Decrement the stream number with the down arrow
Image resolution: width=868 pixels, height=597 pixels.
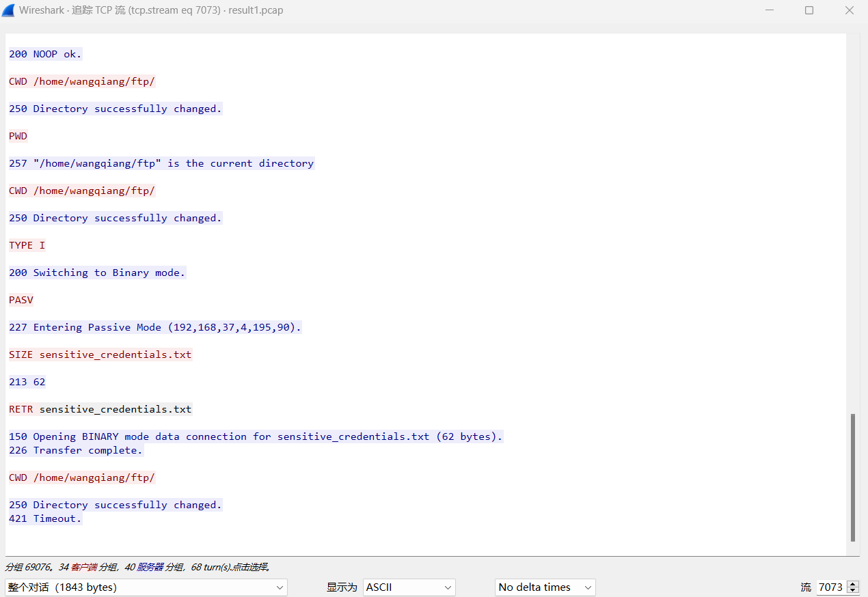852,591
